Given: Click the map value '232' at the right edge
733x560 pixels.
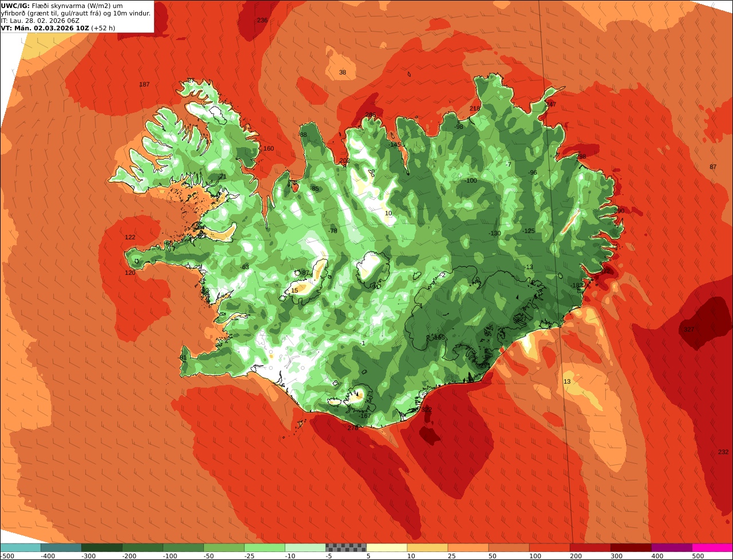Looking at the screenshot, I should pos(723,452).
